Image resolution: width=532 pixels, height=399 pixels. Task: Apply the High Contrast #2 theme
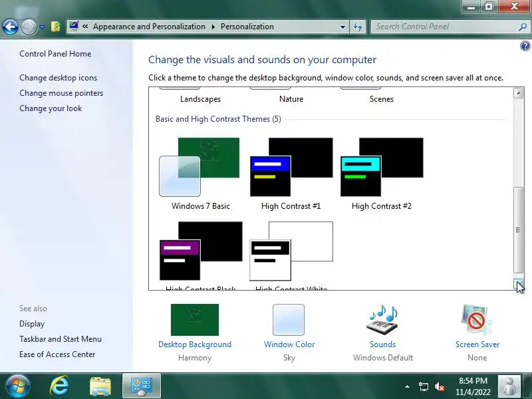click(382, 167)
